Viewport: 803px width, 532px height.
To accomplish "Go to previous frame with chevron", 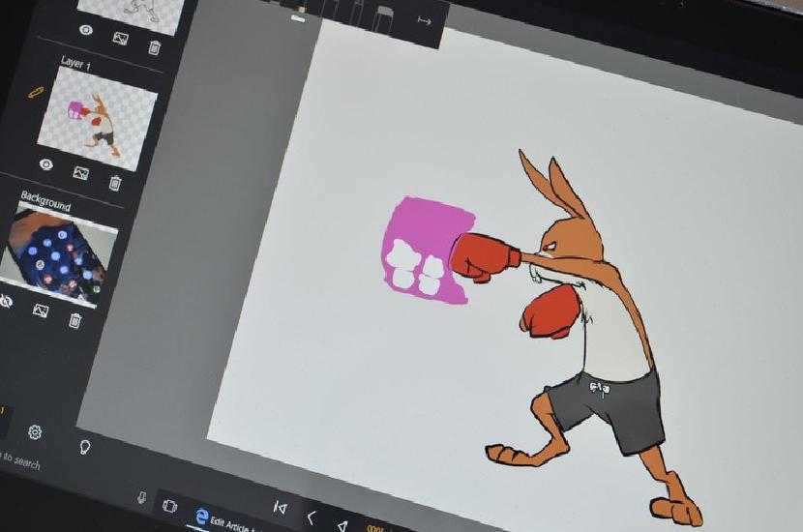I will (311, 517).
